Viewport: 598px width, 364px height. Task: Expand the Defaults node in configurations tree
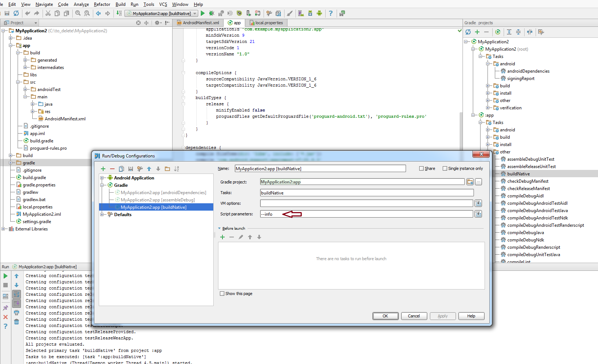pyautogui.click(x=102, y=215)
